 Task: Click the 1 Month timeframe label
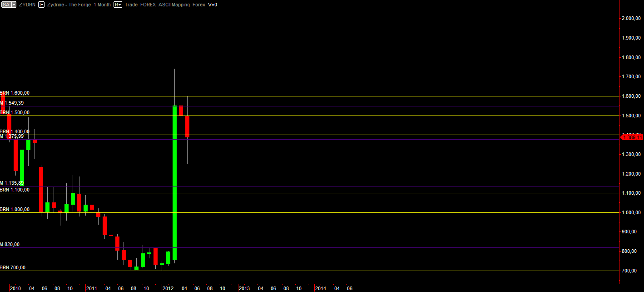102,5
